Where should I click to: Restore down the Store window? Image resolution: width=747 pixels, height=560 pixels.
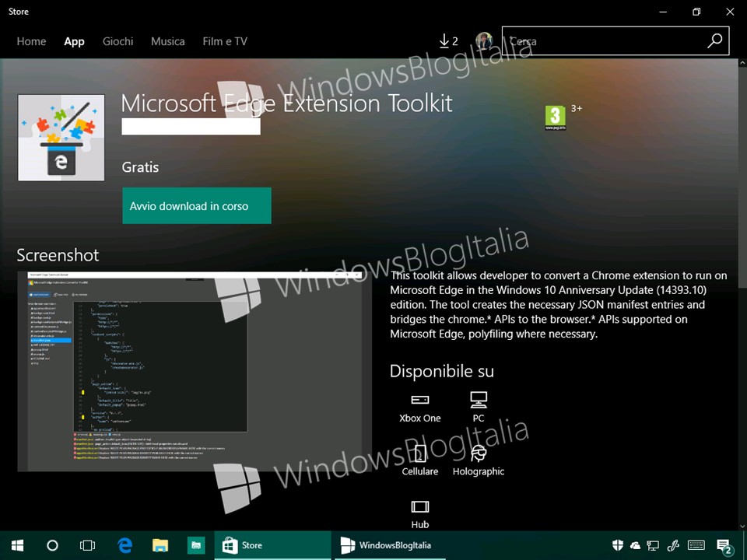pyautogui.click(x=696, y=12)
